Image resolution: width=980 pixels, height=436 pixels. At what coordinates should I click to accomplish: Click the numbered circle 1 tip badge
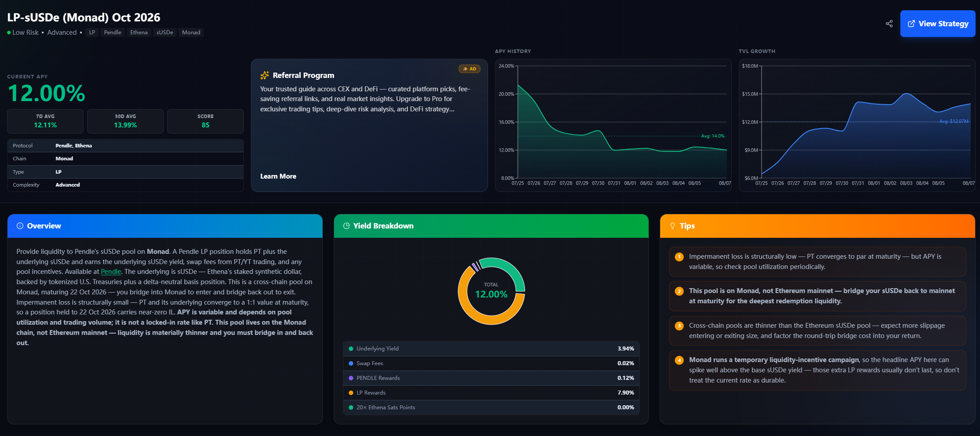[679, 257]
